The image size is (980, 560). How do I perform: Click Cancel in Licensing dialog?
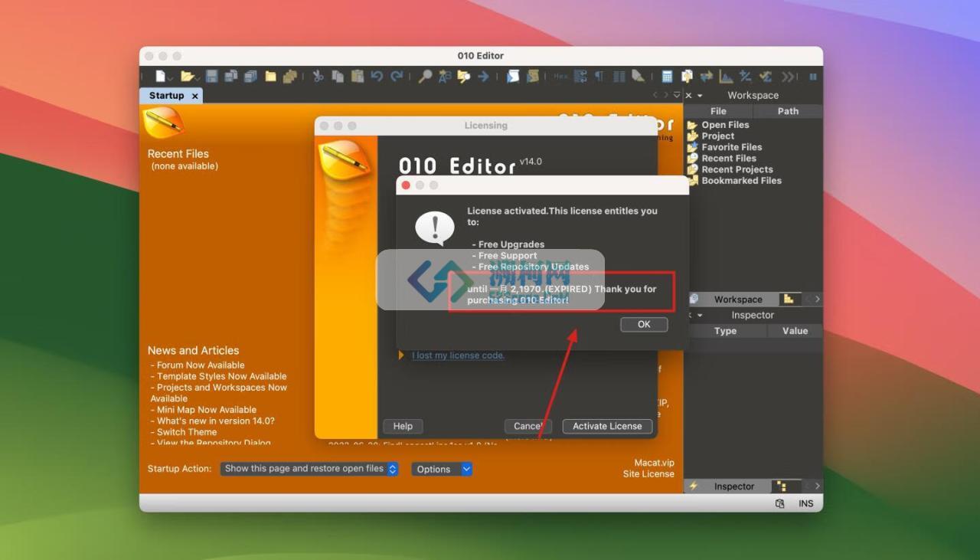pos(528,426)
